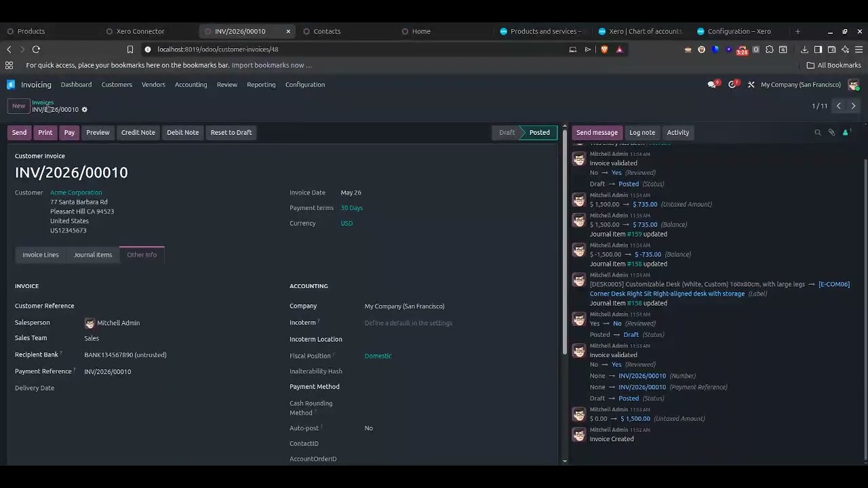Set invoice status to Draft
The height and width of the screenshot is (488, 868).
(x=507, y=133)
